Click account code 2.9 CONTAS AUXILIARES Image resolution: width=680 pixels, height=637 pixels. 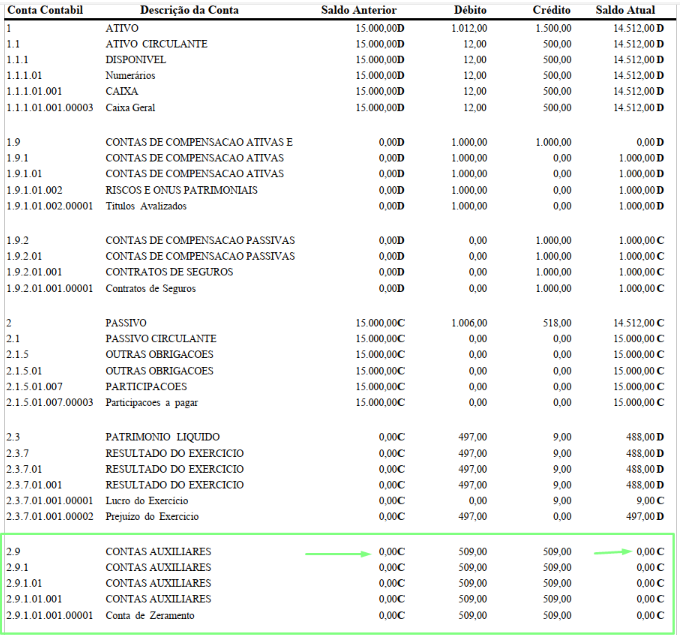point(13,552)
